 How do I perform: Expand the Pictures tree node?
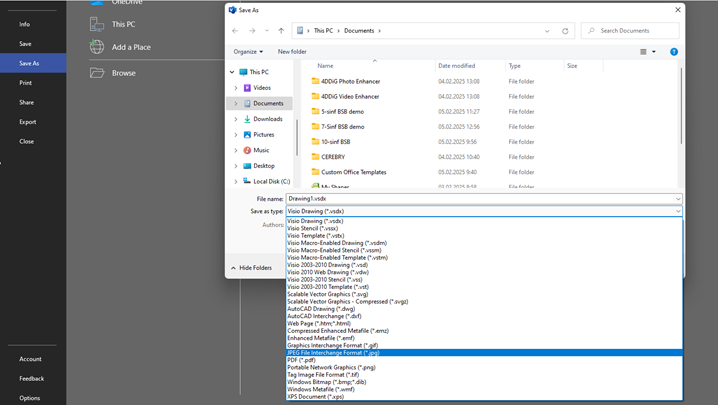[x=236, y=135]
